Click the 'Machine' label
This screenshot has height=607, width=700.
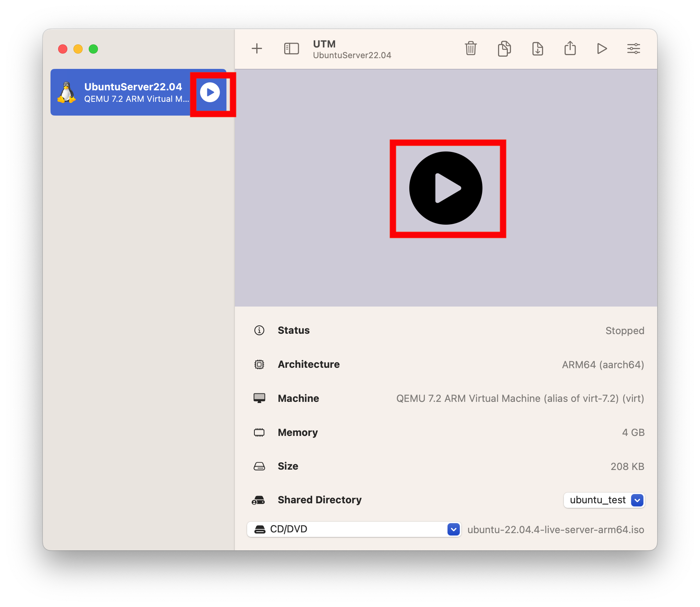tap(298, 398)
